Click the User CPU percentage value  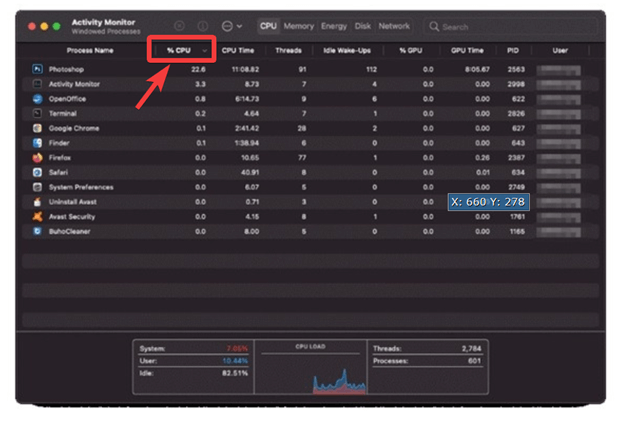(x=235, y=361)
